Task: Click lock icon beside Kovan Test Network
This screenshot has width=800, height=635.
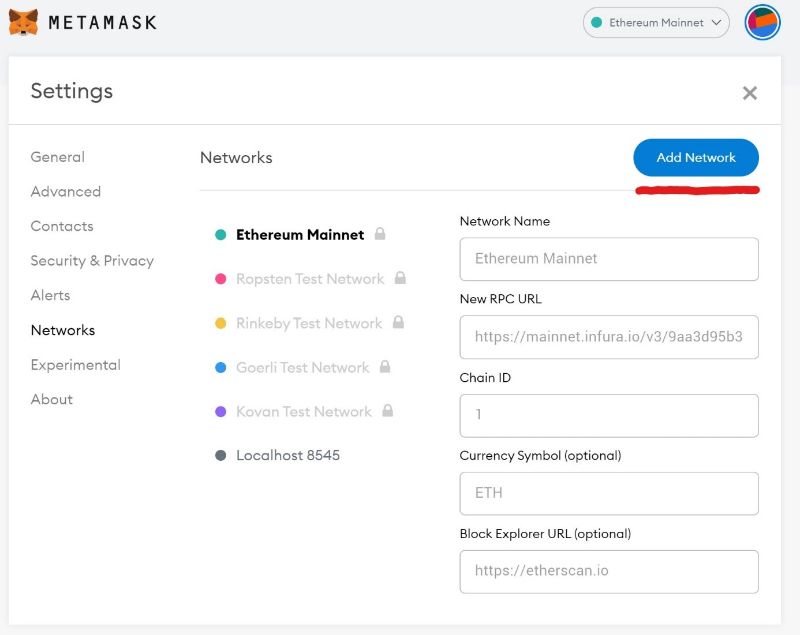Action: [x=387, y=411]
